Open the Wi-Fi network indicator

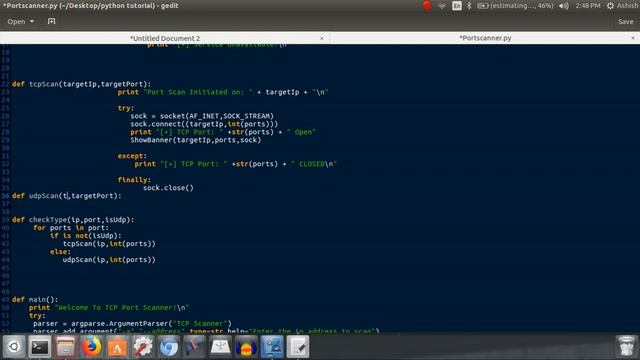[442, 6]
